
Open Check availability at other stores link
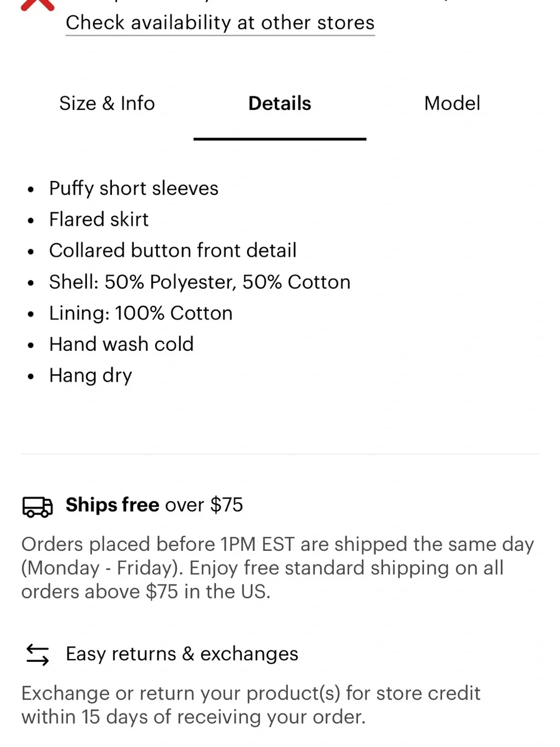click(x=220, y=23)
